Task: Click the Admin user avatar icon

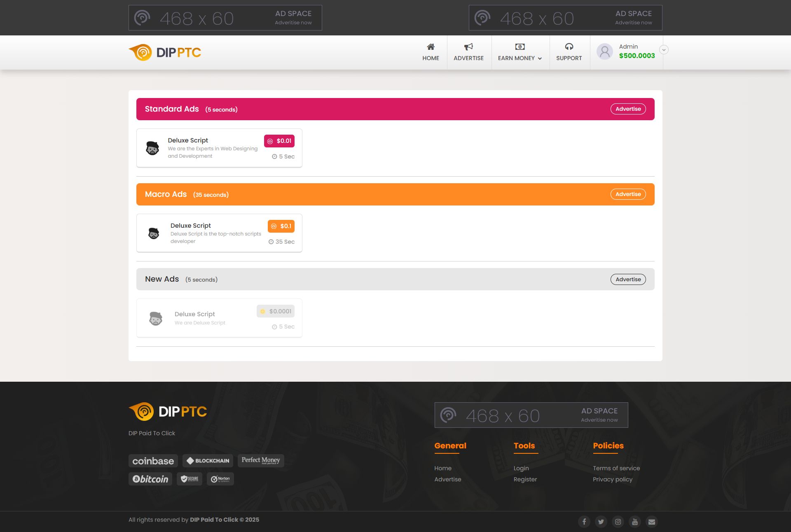Action: (x=605, y=51)
